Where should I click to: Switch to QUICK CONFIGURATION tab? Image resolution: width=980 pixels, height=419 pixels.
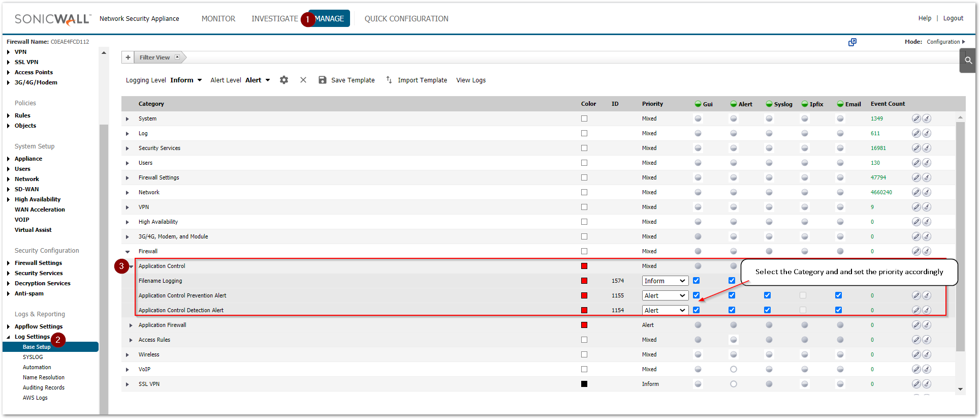click(406, 19)
